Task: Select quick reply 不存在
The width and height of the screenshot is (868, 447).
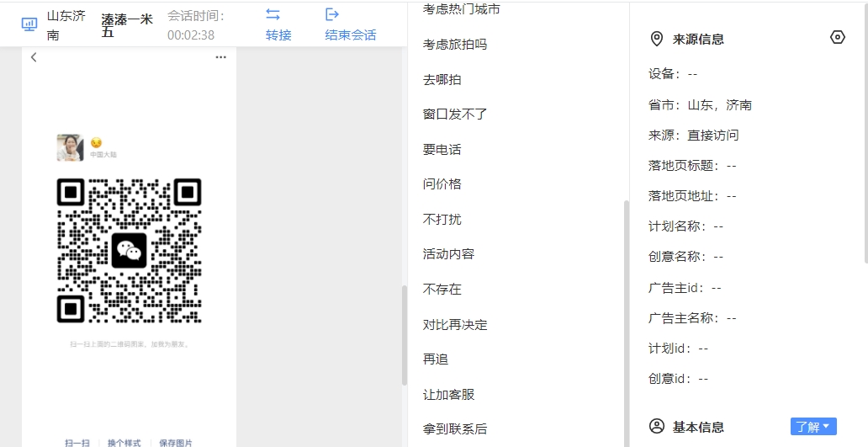Action: [442, 289]
